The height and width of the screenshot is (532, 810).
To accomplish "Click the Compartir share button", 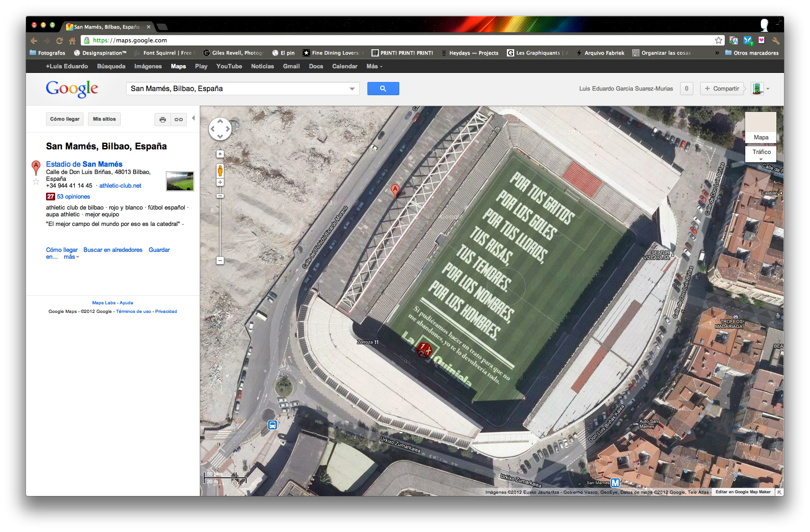I will click(722, 88).
